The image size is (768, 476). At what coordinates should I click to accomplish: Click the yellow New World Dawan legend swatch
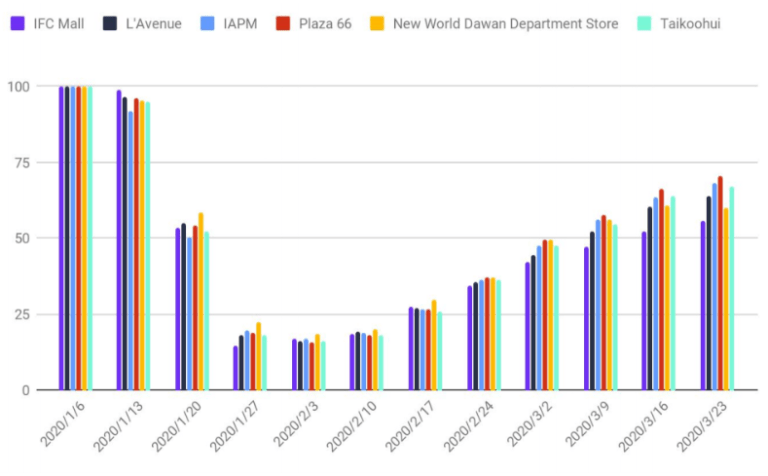[x=377, y=23]
